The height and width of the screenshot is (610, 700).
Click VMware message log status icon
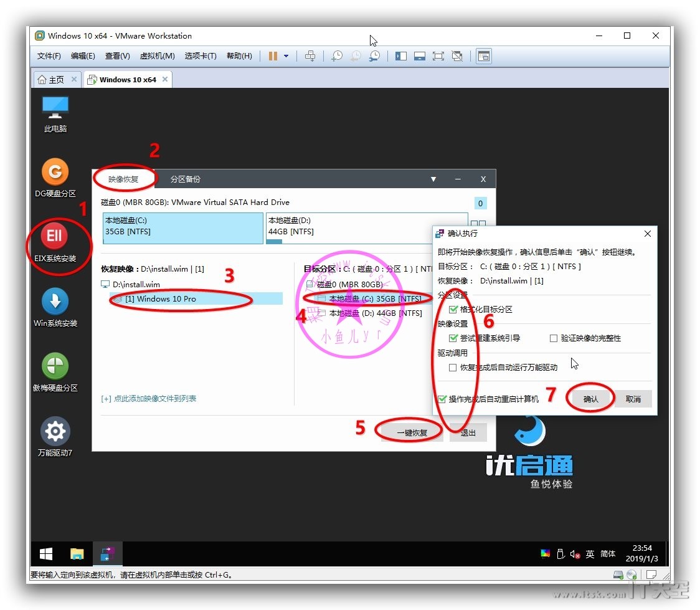652,574
